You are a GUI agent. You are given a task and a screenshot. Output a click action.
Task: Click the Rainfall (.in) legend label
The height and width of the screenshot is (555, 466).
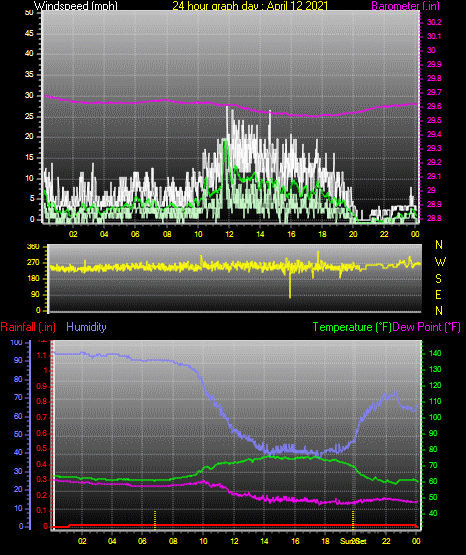[28, 327]
